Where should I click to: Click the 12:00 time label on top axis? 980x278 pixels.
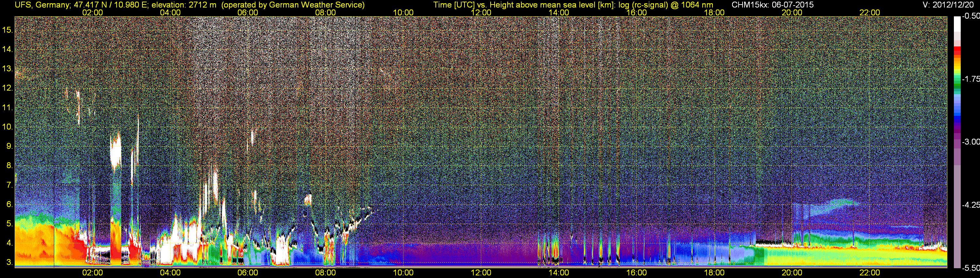coord(481,12)
